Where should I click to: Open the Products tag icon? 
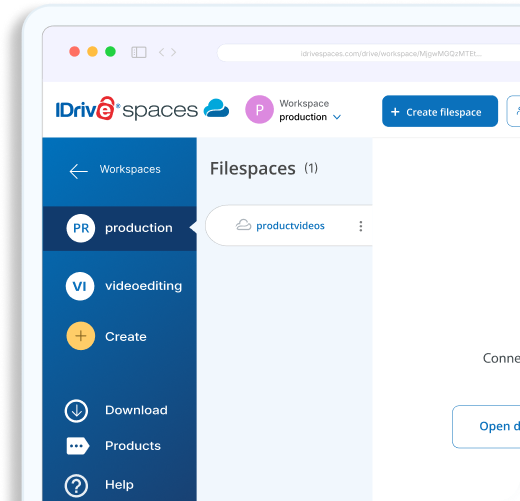pyautogui.click(x=78, y=446)
